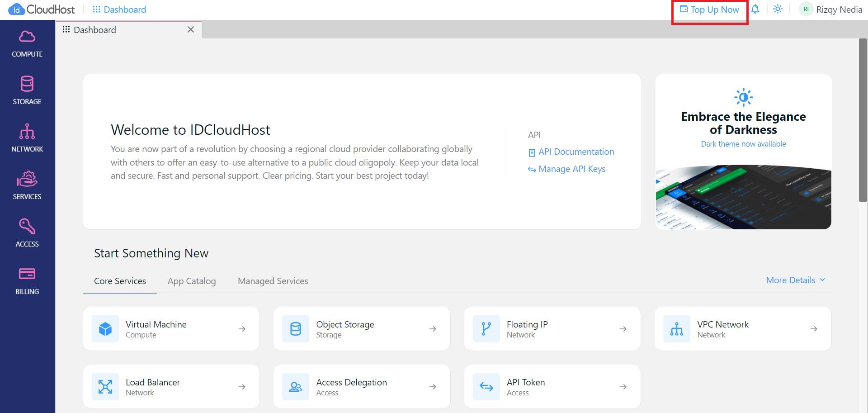Select the Access key icon
The image size is (868, 413).
(27, 227)
